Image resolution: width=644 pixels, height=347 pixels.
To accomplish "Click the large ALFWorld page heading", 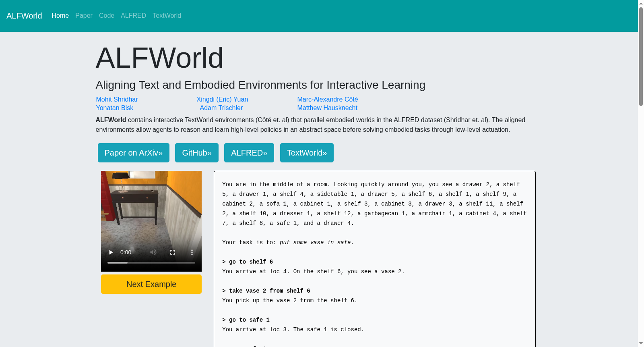I will coord(159,58).
